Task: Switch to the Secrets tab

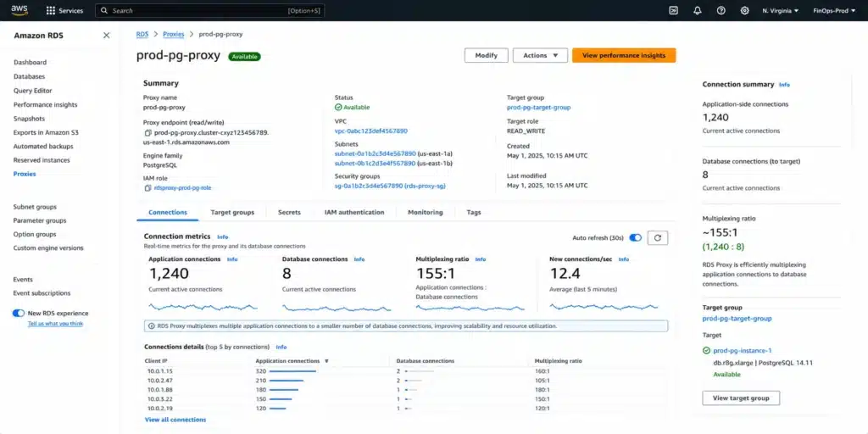Action: [290, 212]
